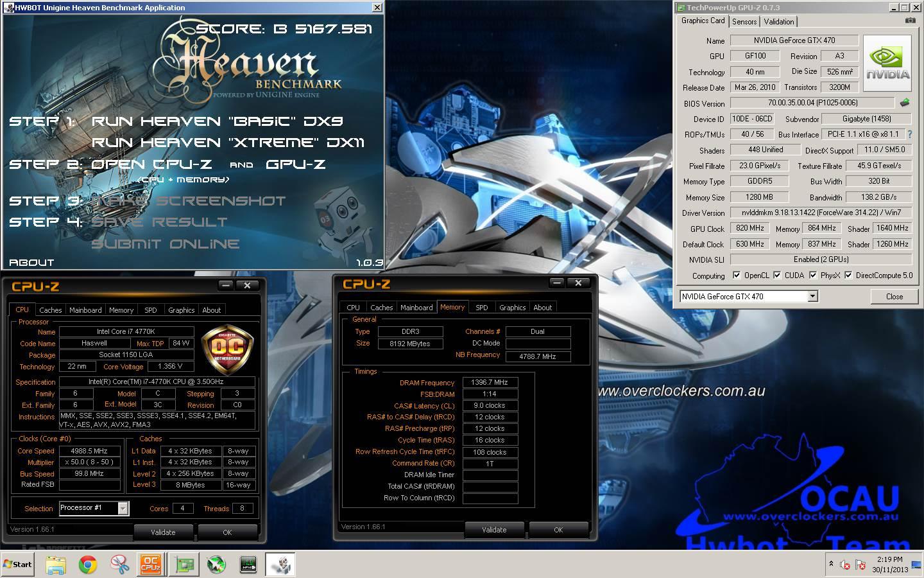Click the GPU-Z Name field showing GeForce GTX 470
The height and width of the screenshot is (578, 924).
coord(794,40)
